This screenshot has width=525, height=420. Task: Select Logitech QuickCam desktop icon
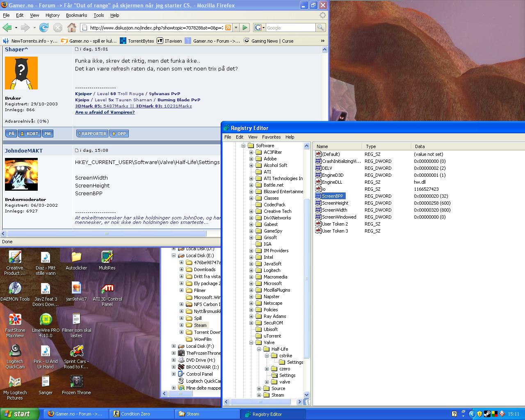click(x=15, y=357)
